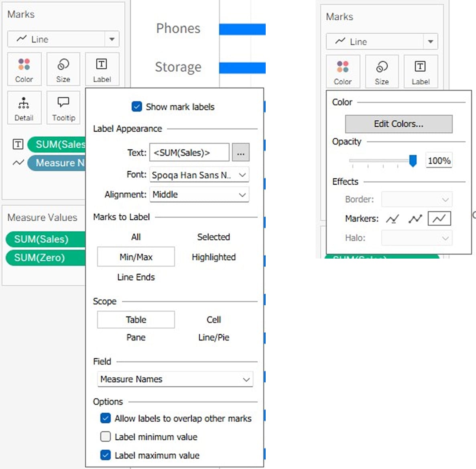Click the Edit Colors button

coord(399,124)
